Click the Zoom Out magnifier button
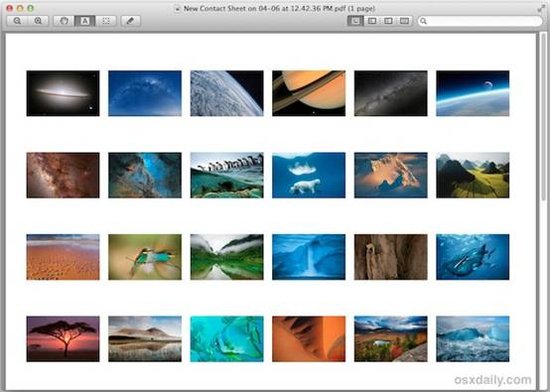This screenshot has height=392, width=550. coord(17,21)
